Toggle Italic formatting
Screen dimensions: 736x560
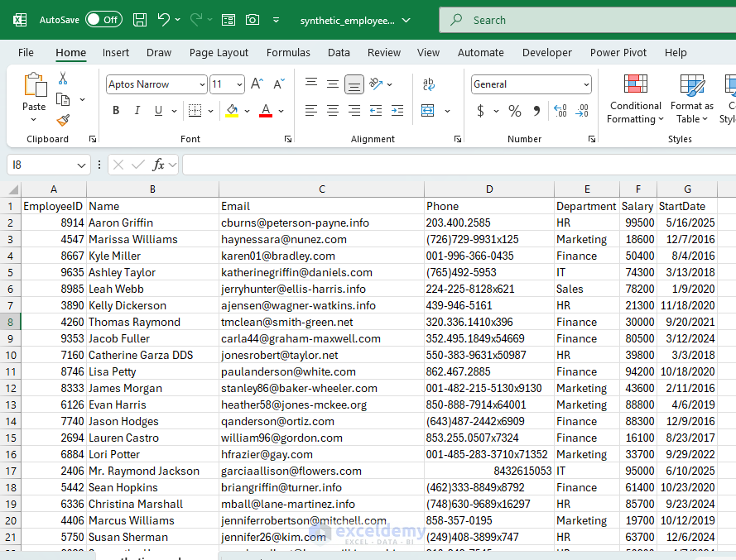tap(137, 111)
